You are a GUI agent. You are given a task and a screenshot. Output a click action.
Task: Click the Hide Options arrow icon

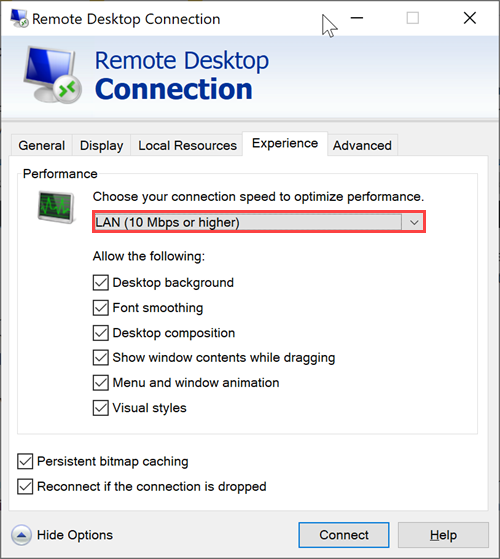click(21, 534)
